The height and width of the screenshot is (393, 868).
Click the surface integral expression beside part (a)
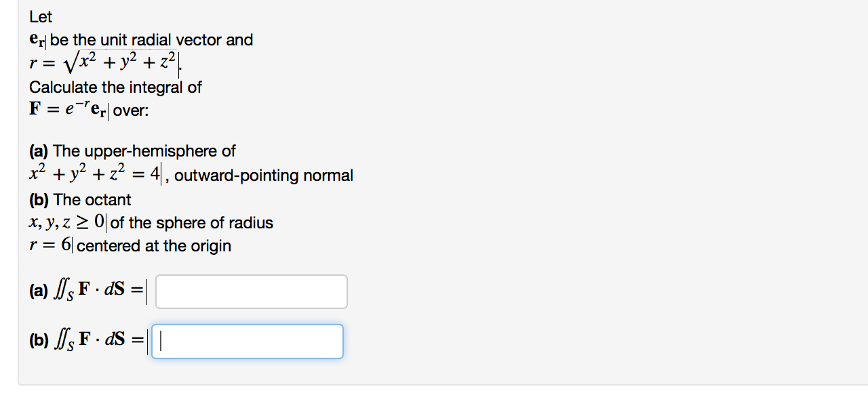click(98, 291)
